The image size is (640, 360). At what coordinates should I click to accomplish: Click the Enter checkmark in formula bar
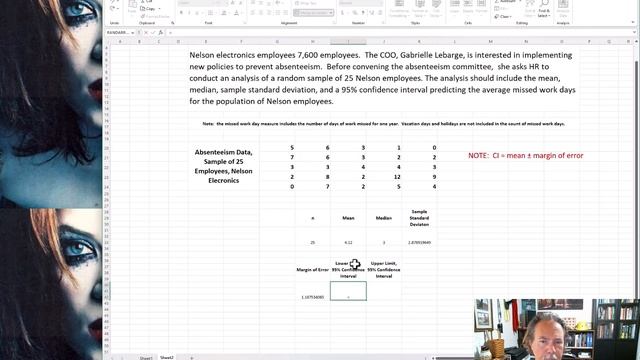click(153, 33)
